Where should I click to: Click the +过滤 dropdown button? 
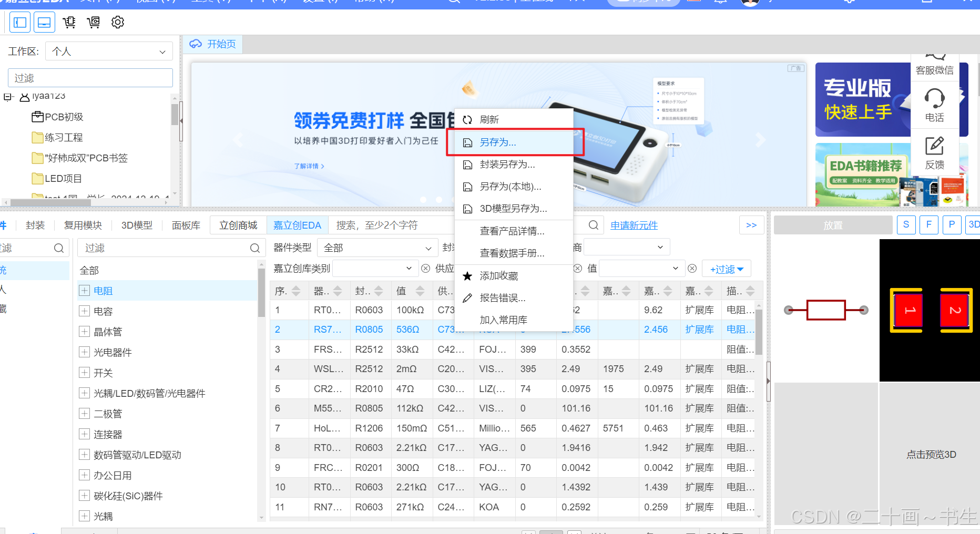[x=727, y=269]
